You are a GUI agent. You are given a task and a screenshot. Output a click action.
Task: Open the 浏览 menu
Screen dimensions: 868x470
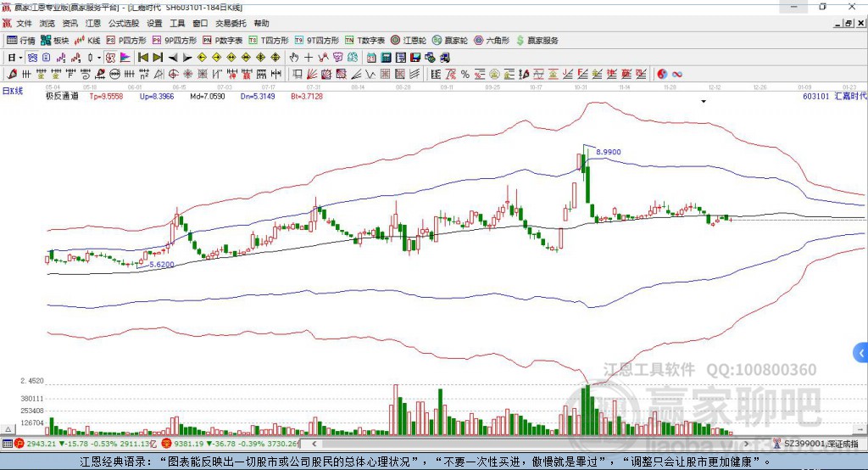click(x=47, y=23)
